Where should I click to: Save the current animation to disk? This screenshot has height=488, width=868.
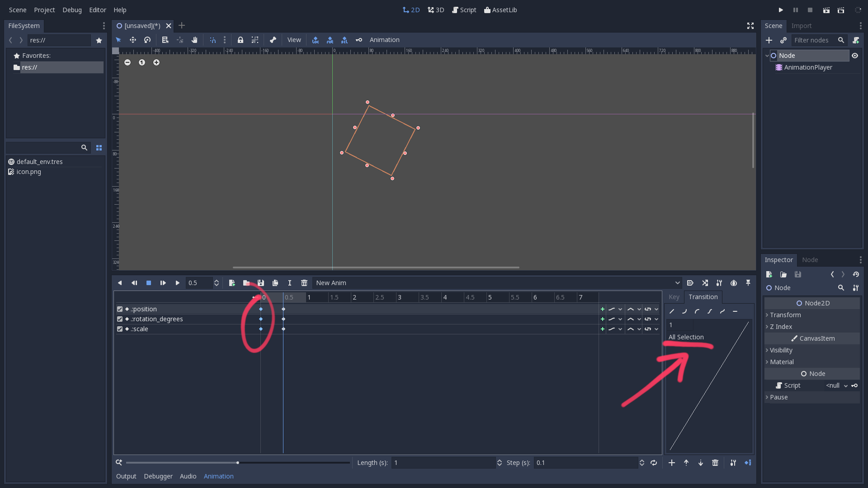[261, 283]
